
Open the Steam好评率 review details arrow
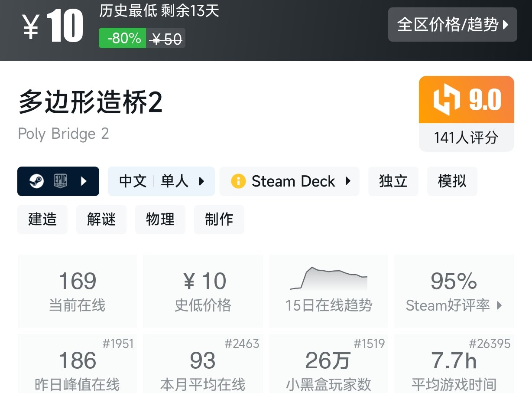499,306
